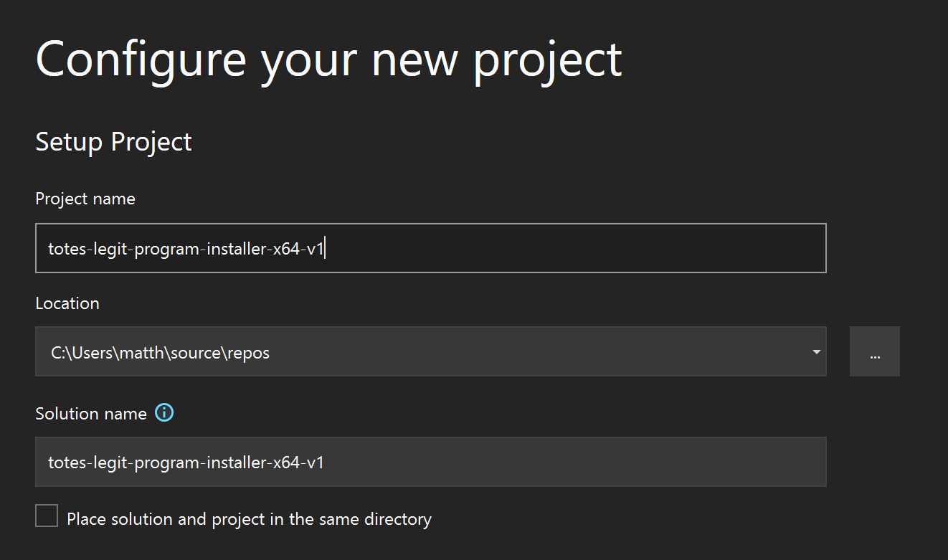The image size is (948, 560).
Task: Click empty area right of Location path text
Action: (538, 352)
